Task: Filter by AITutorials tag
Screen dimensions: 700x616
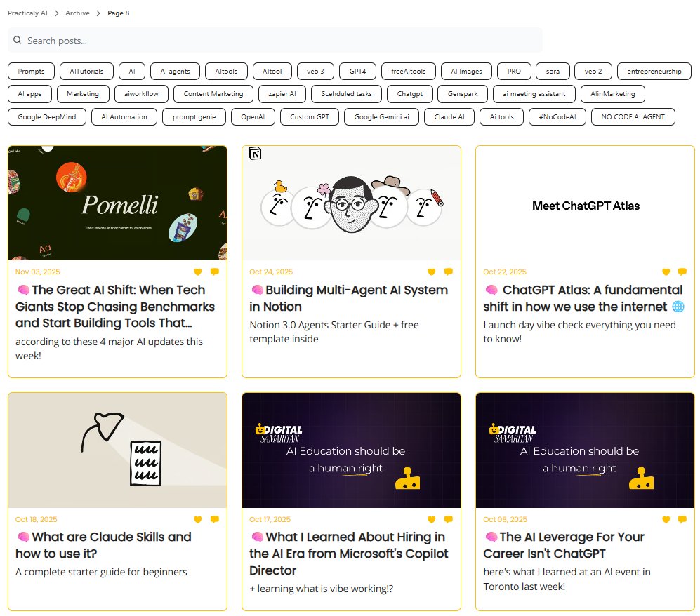Action: click(x=86, y=72)
